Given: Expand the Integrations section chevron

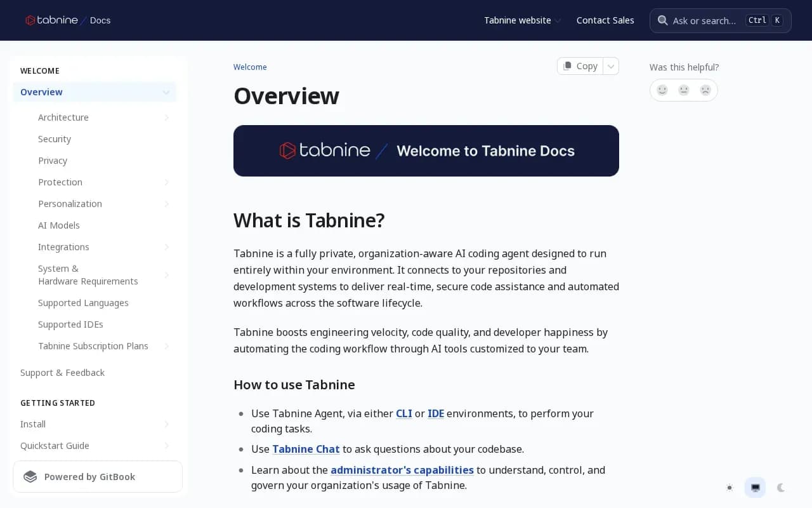Looking at the screenshot, I should (167, 247).
